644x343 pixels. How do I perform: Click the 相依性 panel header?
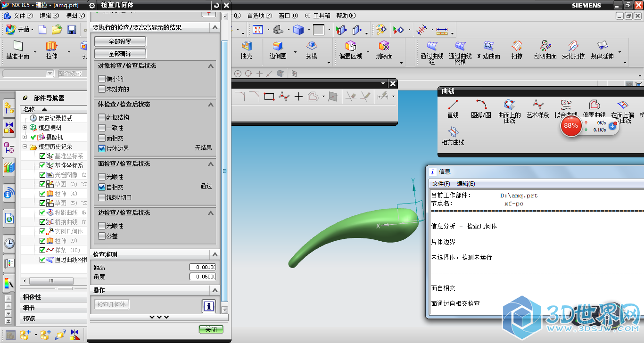(53, 297)
